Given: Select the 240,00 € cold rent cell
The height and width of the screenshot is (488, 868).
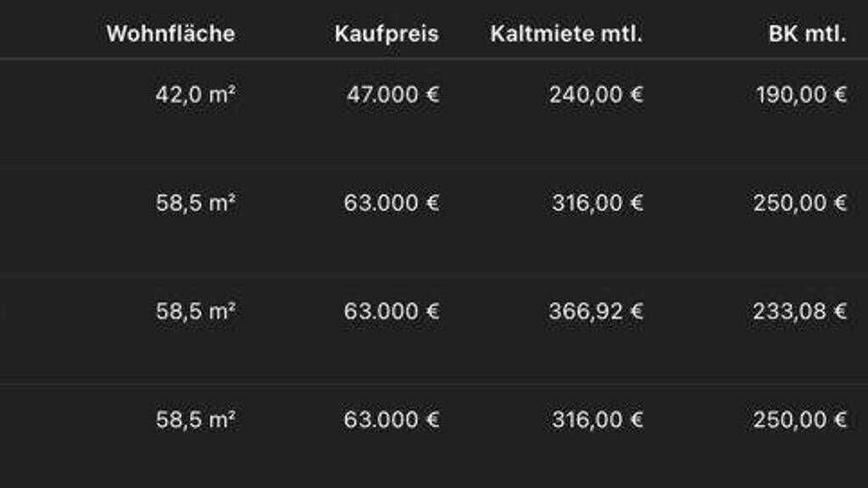Looking at the screenshot, I should tap(596, 94).
